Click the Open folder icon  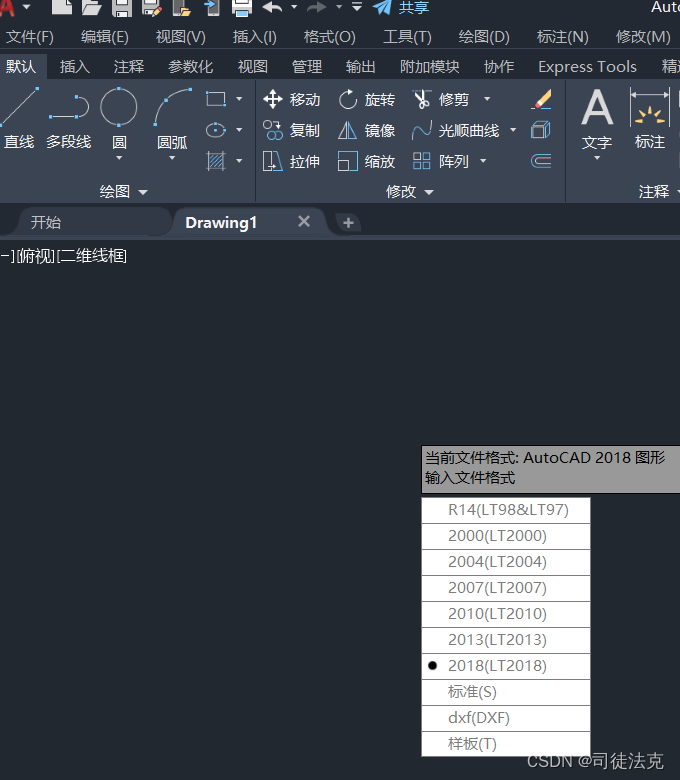tap(92, 7)
